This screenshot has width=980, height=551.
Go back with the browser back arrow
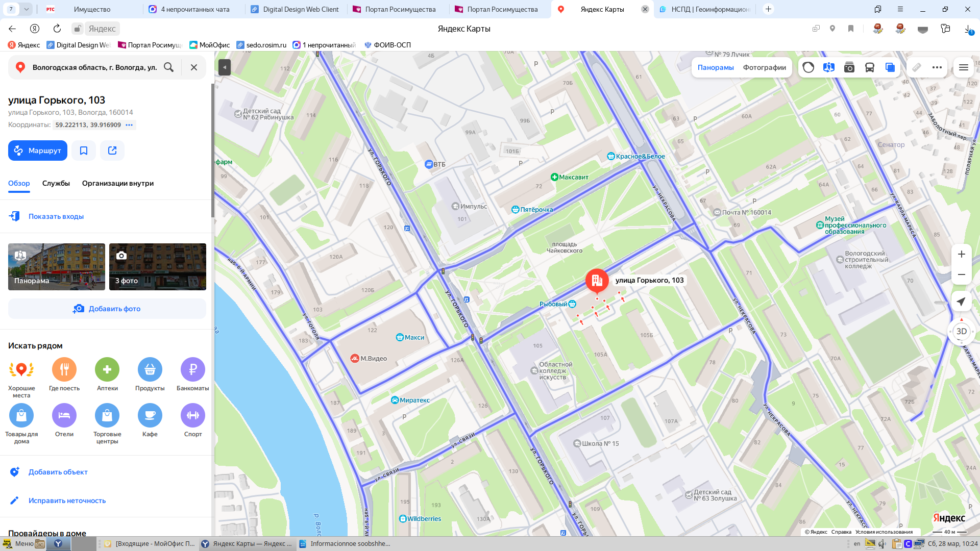click(12, 29)
